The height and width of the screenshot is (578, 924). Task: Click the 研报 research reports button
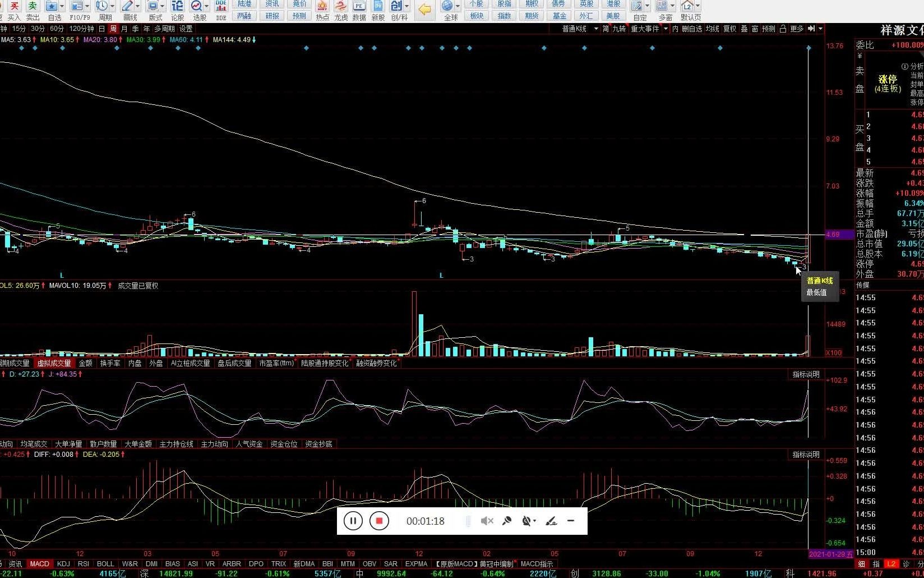[272, 16]
